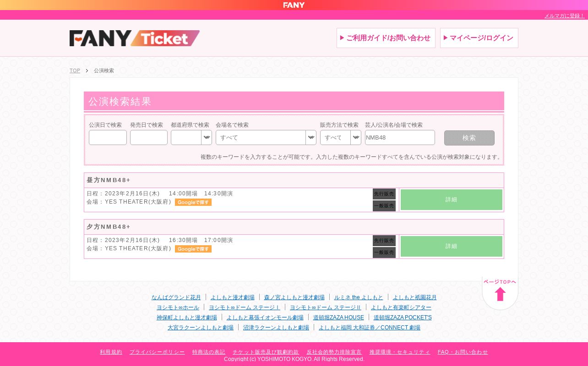This screenshot has height=366, width=588.
Task: Open ヨシモト∞ホール link
Action: pos(178,307)
